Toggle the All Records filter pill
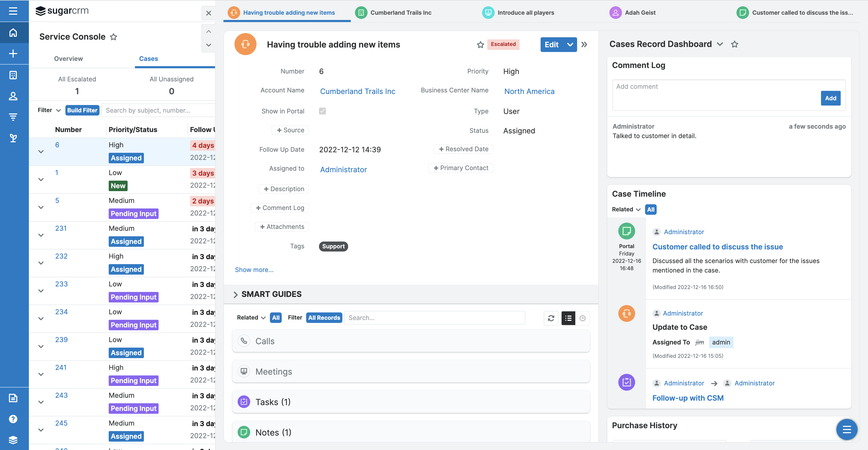 (324, 318)
